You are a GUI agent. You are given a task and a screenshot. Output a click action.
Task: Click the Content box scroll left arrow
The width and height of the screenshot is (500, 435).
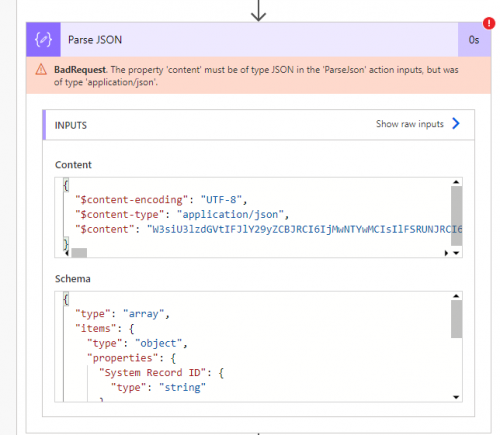(67, 253)
